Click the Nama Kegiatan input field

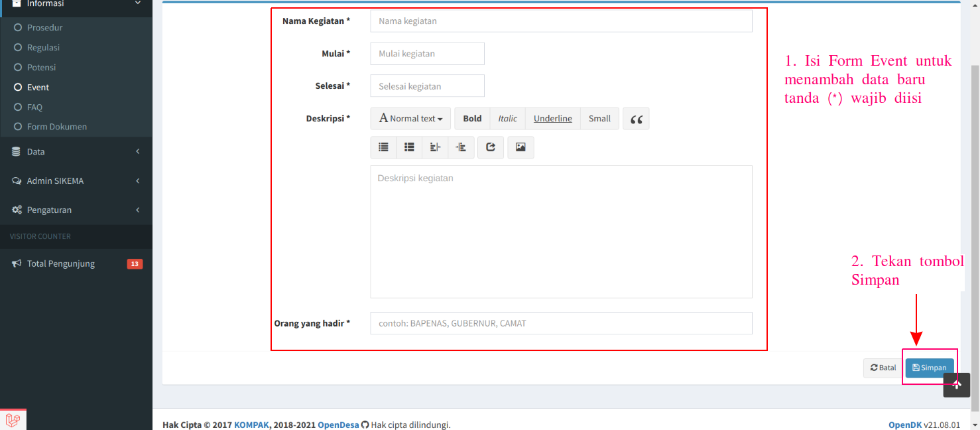pos(561,21)
